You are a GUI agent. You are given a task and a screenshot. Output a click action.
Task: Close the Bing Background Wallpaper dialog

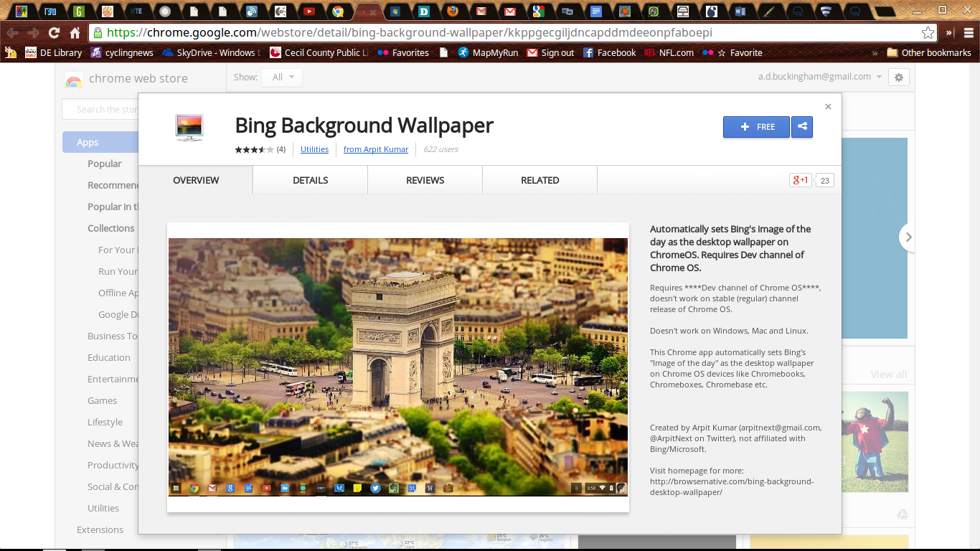pos(828,106)
